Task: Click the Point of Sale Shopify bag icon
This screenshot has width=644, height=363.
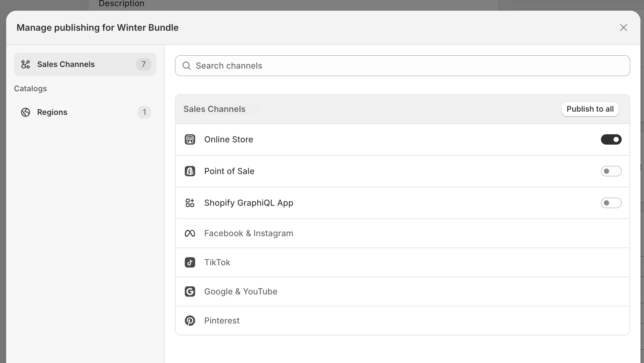Action: 190,171
